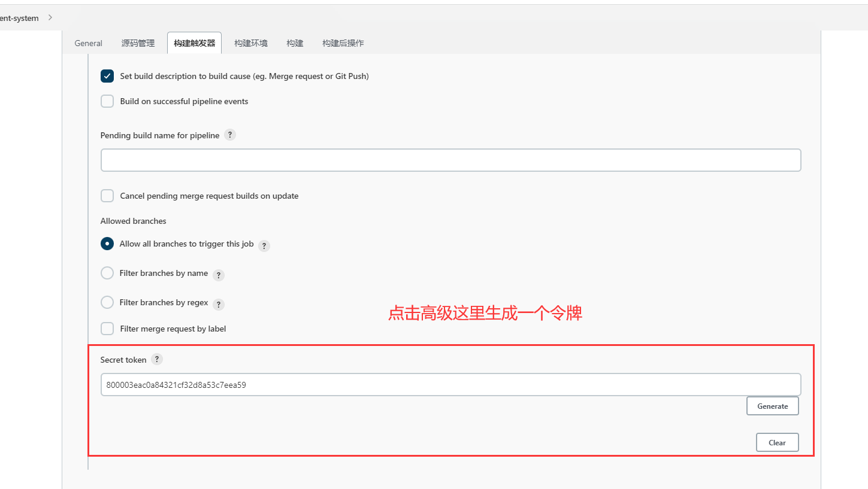Click the Secret token label text

click(123, 360)
